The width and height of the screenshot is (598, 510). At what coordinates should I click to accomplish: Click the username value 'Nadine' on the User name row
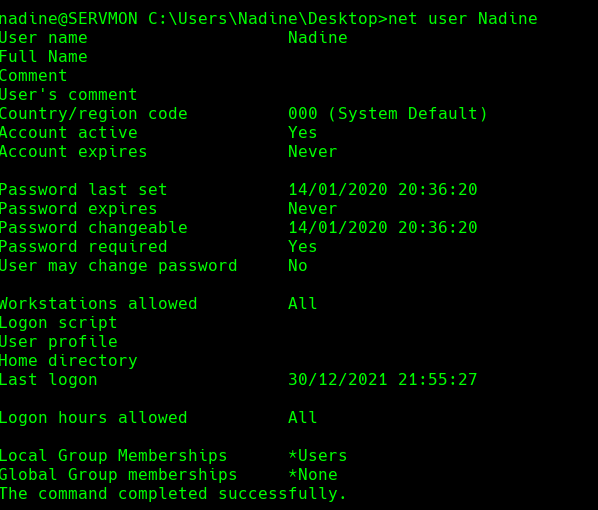coord(318,37)
